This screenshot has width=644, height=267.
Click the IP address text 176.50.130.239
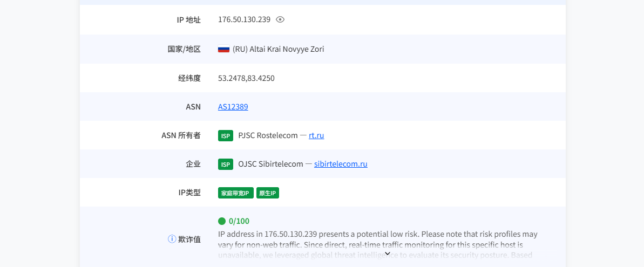pos(244,19)
